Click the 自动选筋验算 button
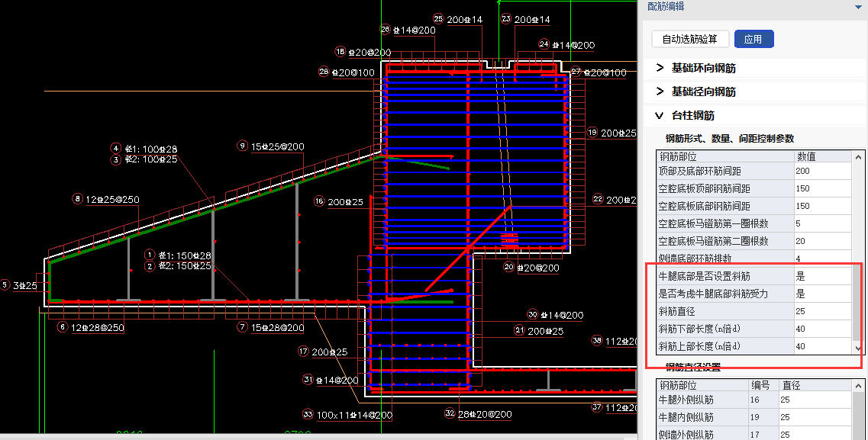 coord(689,39)
